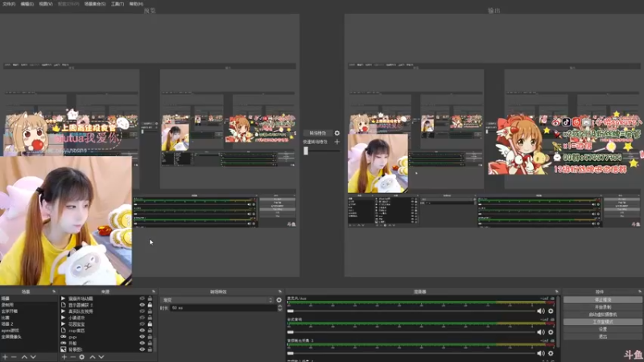Screen dimensions: 644x362
Task: Open 音频输出采集 3 settings gear
Action: 551,353
